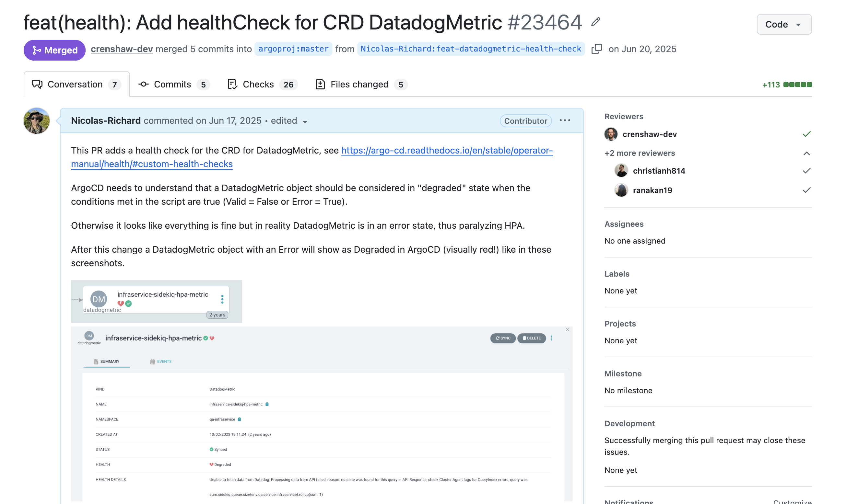Image resolution: width=846 pixels, height=504 pixels.
Task: Click the Checks tab checklist icon
Action: pos(232,84)
